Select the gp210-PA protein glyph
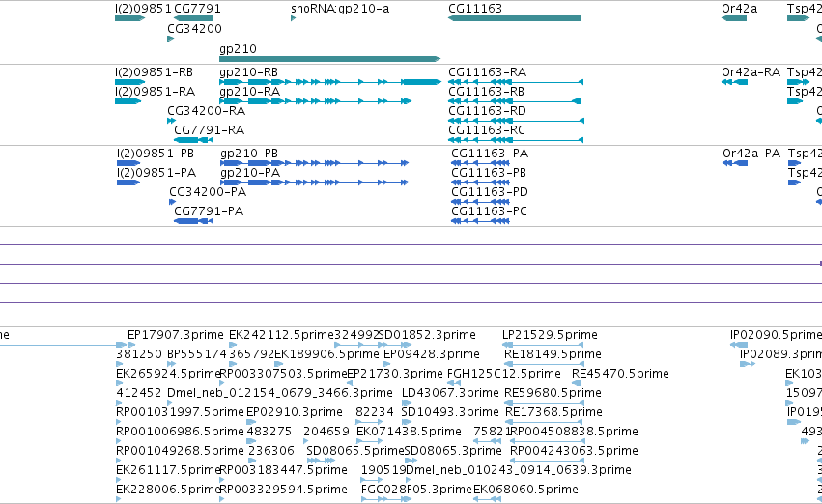The width and height of the screenshot is (822, 504). point(315,182)
